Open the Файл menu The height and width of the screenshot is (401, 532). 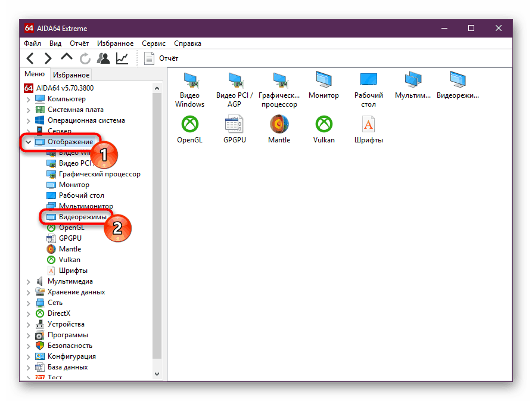[x=32, y=43]
